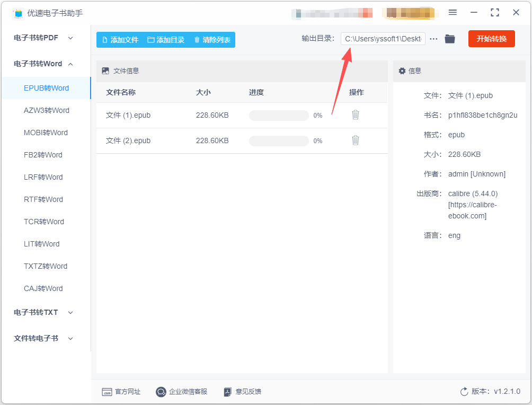Maximize the window with fullscreen icon
532x405 pixels.
pyautogui.click(x=495, y=13)
